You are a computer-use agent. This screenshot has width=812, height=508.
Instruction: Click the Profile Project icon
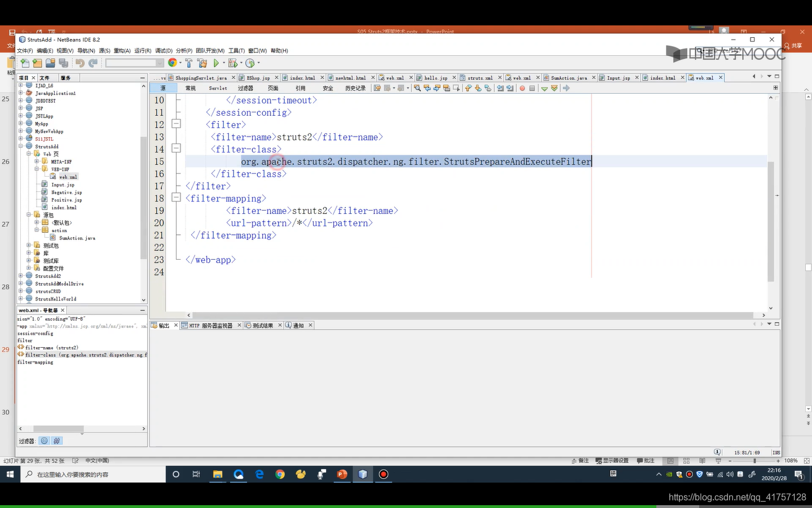(250, 63)
